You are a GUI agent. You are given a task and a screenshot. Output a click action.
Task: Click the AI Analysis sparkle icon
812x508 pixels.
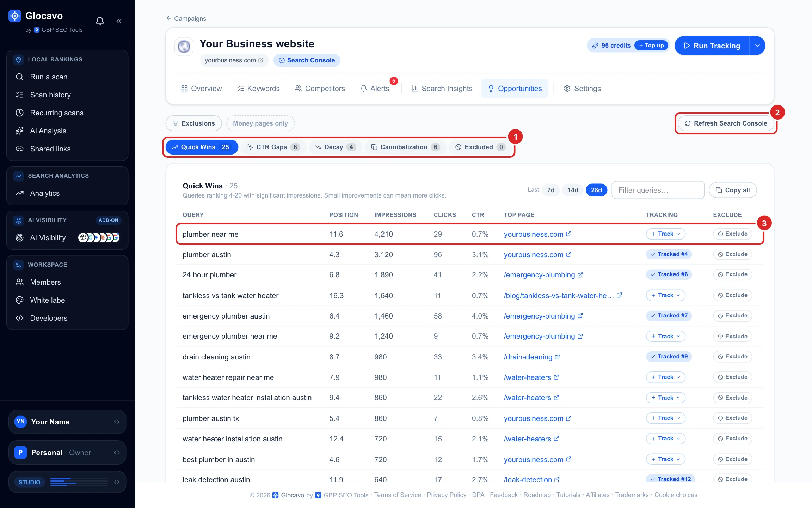(20, 131)
